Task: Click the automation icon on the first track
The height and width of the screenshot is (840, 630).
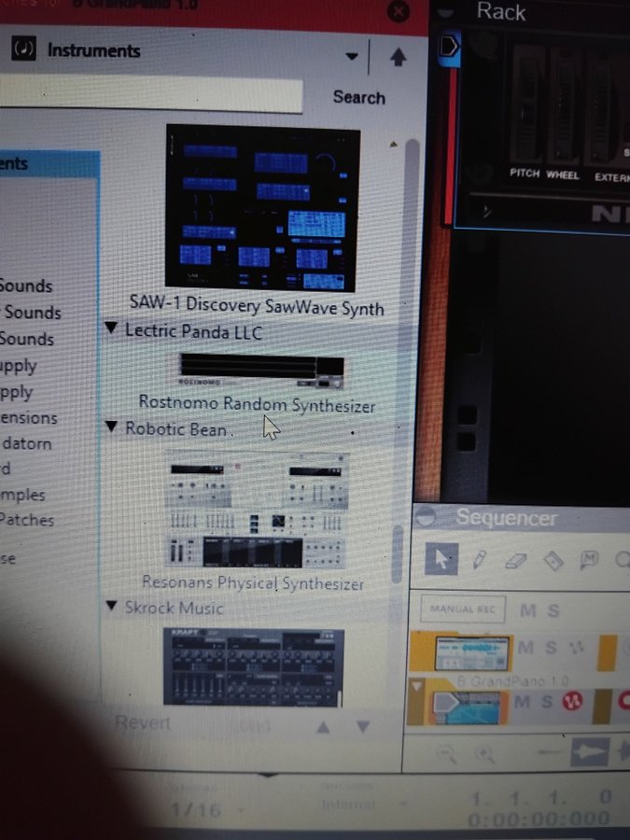Action: click(577, 649)
